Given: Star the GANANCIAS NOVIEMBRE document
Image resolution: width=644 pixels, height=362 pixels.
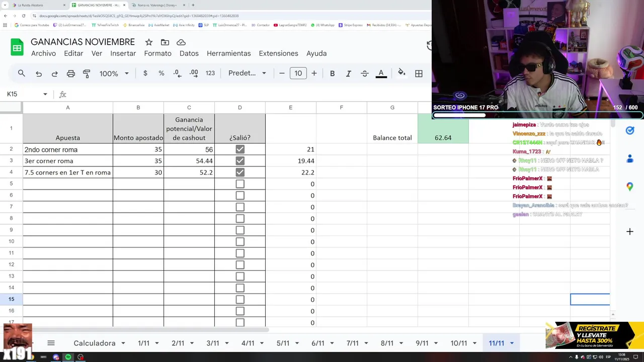Looking at the screenshot, I should [x=149, y=42].
